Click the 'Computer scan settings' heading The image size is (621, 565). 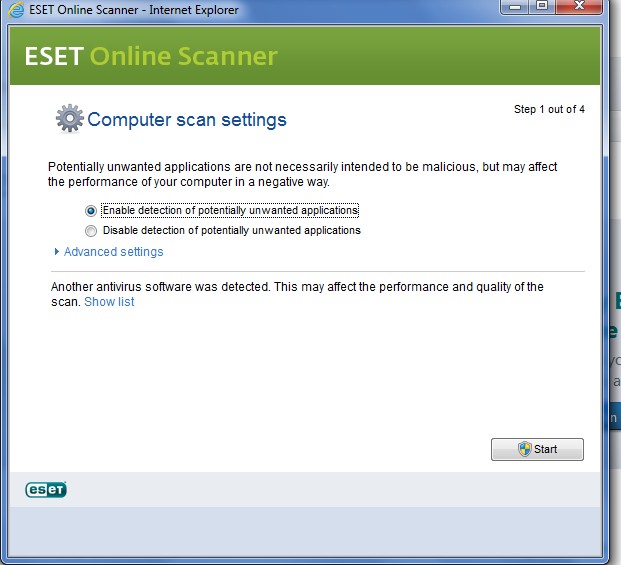[187, 120]
